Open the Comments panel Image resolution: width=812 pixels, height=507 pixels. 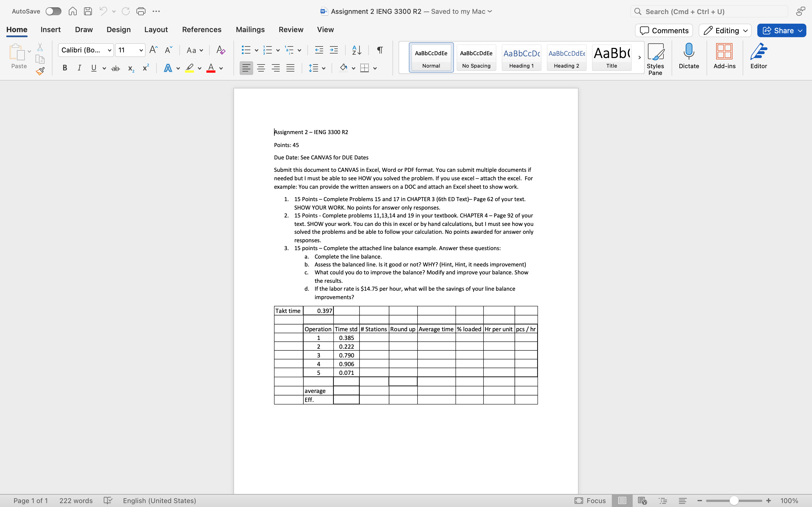coord(663,30)
